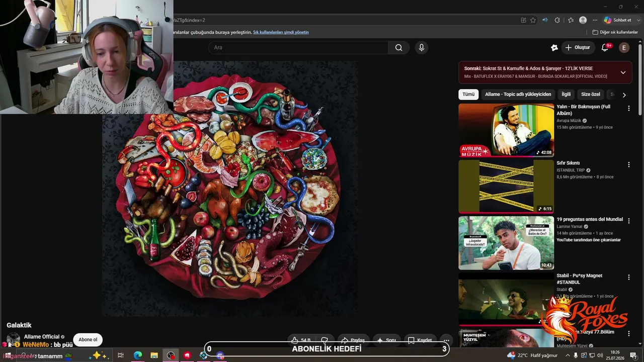
Task: Open File Explorer from the taskbar
Action: (154, 355)
